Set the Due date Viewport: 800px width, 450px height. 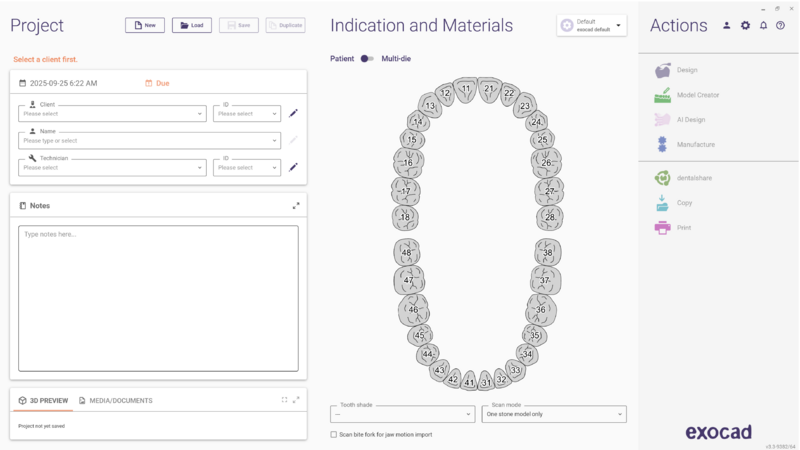tap(157, 83)
